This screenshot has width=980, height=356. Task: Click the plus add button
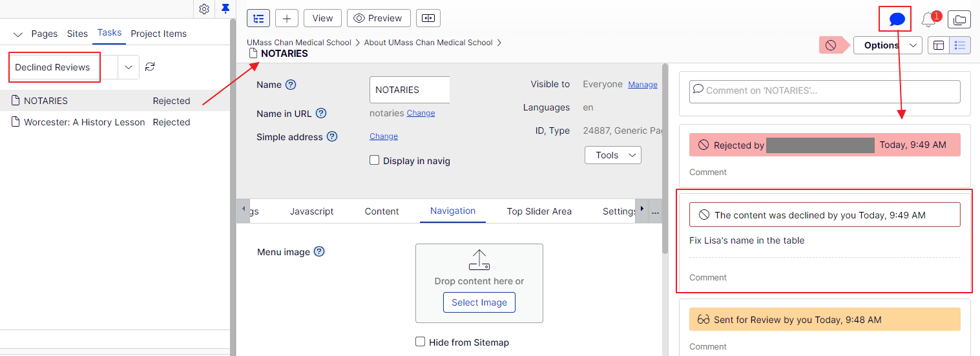[287, 18]
